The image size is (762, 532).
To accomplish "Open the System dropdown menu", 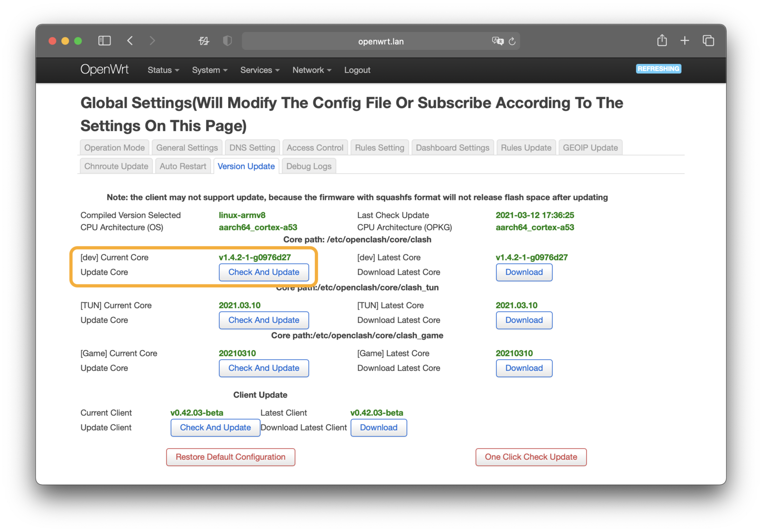I will point(210,70).
